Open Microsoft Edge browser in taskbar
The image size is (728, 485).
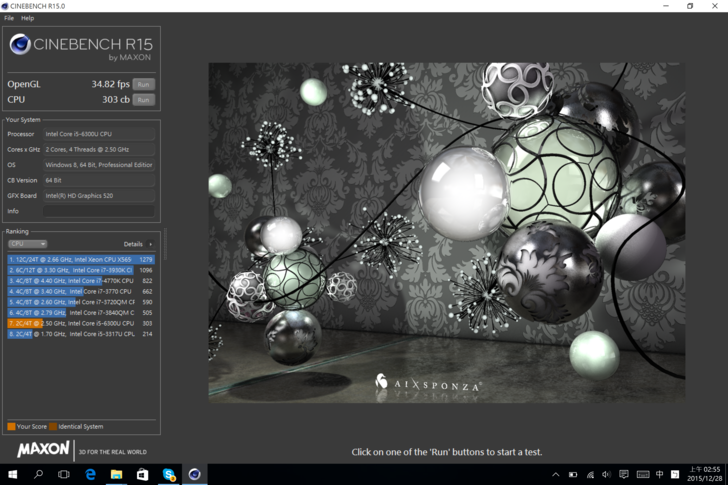90,474
